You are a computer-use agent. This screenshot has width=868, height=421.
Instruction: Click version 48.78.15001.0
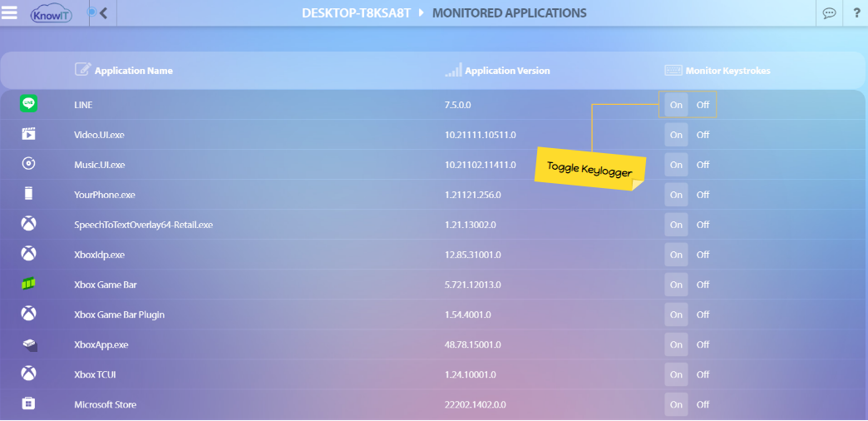click(473, 344)
